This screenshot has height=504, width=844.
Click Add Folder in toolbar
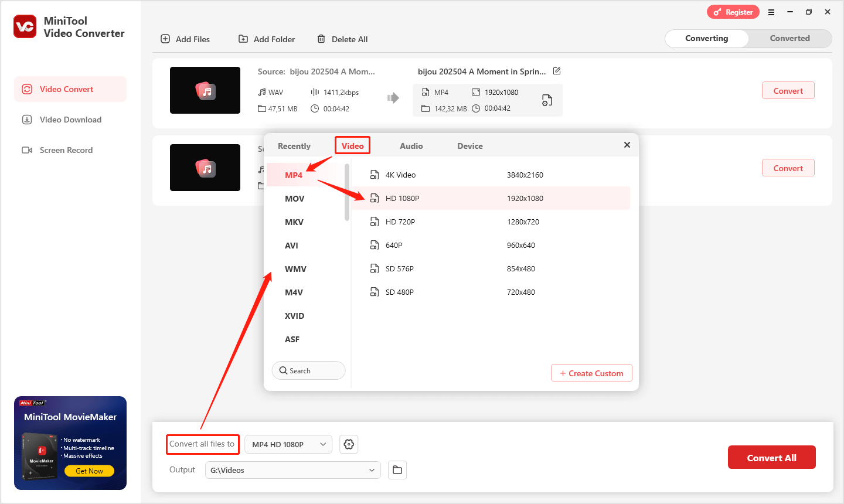coord(267,39)
